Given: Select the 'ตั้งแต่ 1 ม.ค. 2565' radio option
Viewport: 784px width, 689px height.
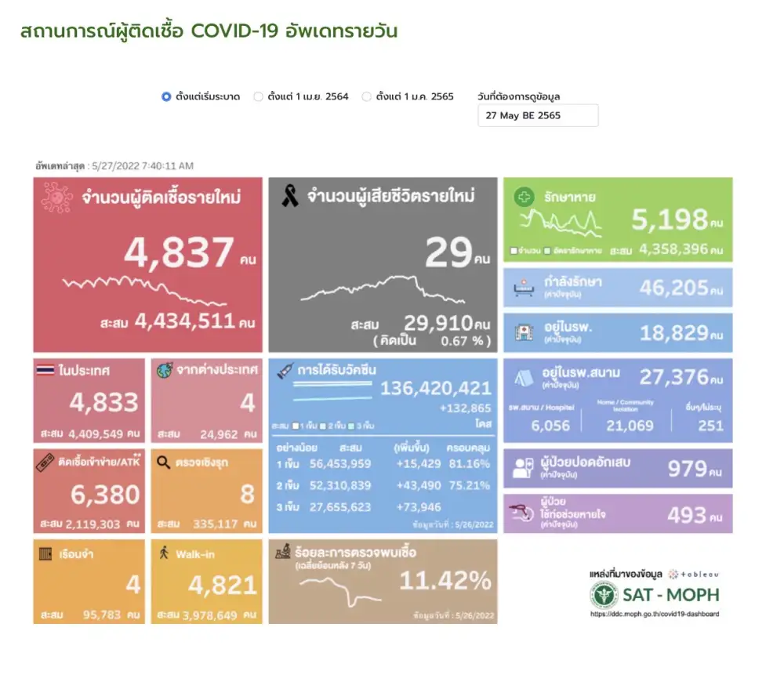Looking at the screenshot, I should point(366,97).
